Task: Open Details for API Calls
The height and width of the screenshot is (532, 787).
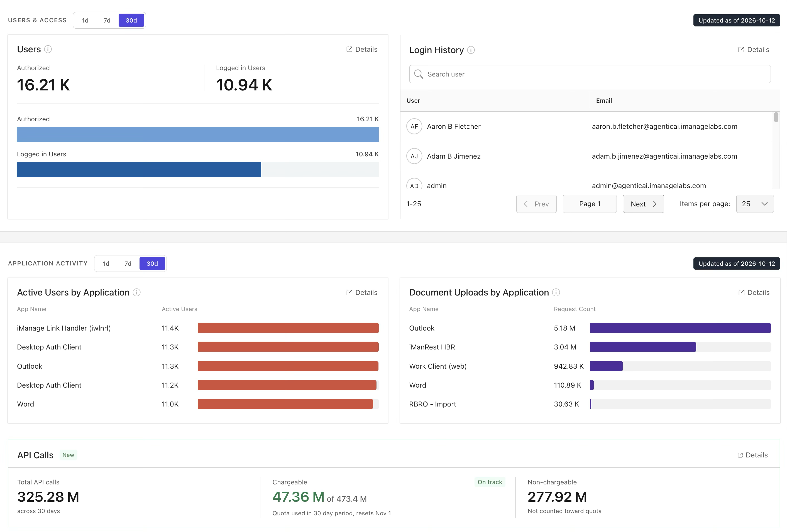Action: 752,455
